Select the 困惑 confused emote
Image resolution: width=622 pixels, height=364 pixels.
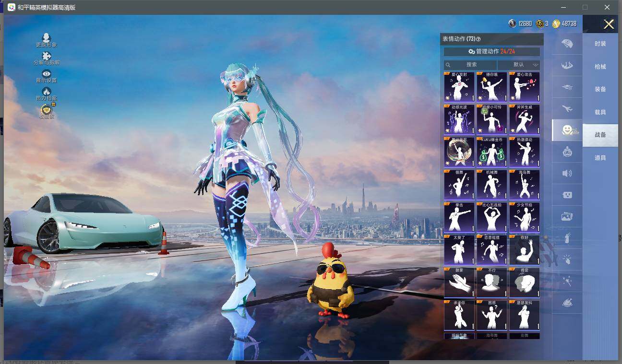[x=492, y=315]
